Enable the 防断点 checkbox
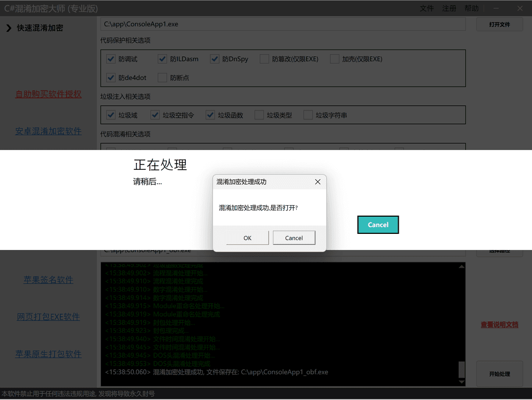Viewport: 532px width, 400px height. (x=162, y=78)
